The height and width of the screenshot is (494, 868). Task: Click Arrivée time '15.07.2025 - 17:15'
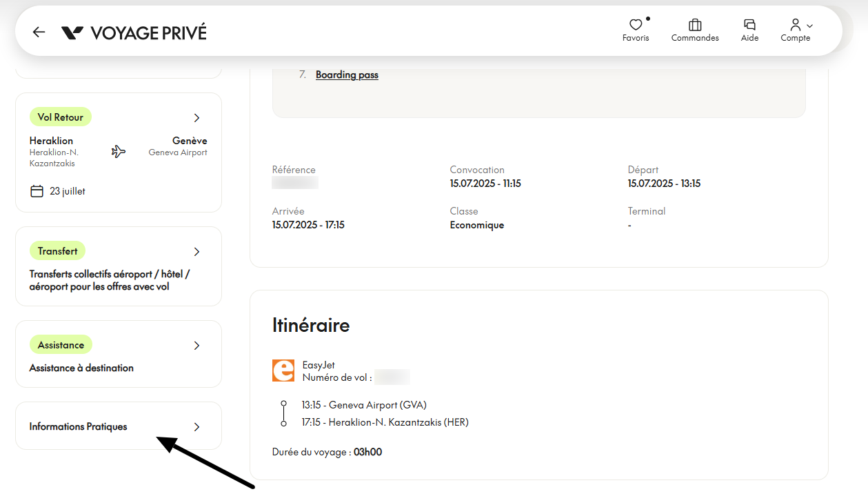coord(308,225)
